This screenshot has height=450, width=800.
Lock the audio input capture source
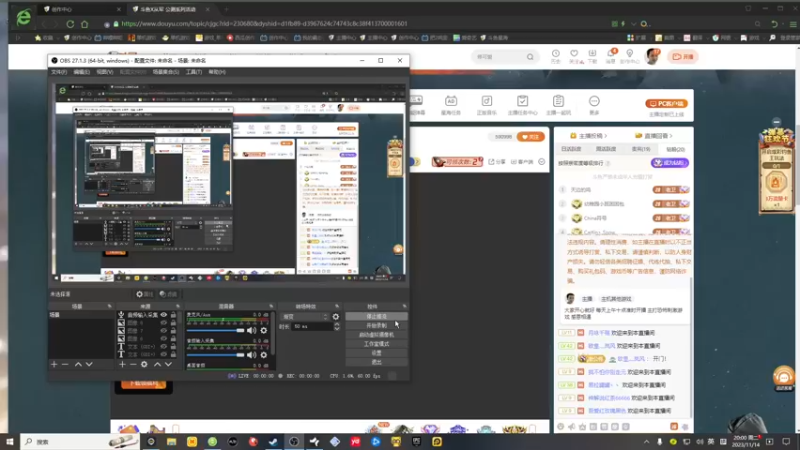(173, 315)
